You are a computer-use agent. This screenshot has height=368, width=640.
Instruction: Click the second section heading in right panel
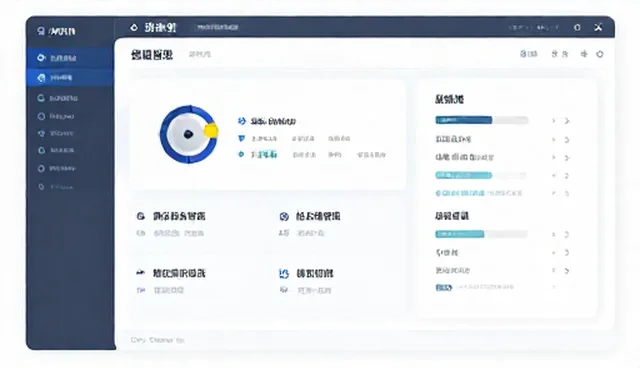click(x=452, y=216)
